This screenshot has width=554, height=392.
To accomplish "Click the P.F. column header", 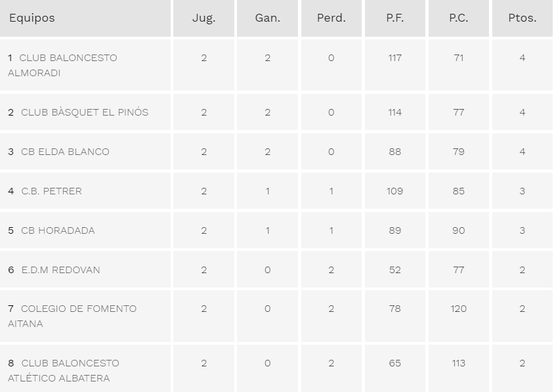I will click(394, 18).
